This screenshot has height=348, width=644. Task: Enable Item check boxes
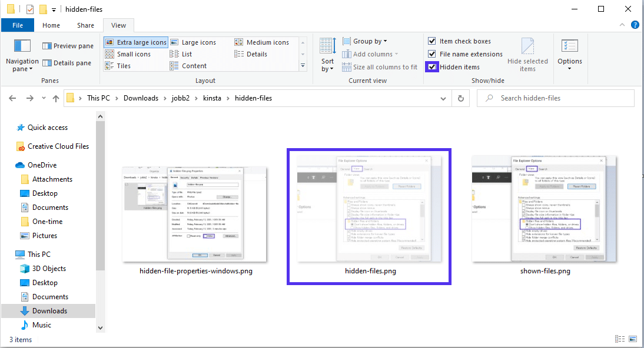pyautogui.click(x=431, y=41)
